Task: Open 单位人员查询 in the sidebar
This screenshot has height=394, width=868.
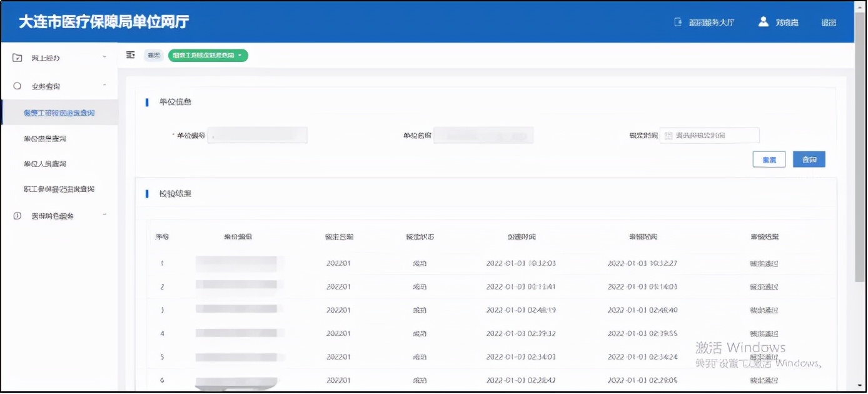Action: coord(45,164)
